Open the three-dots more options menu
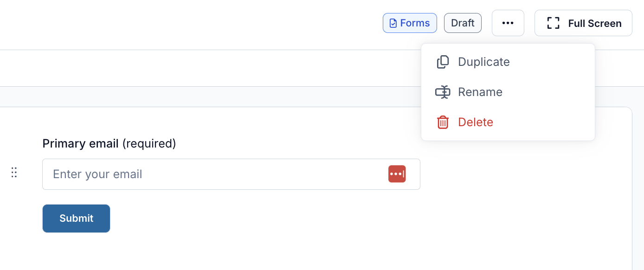 (508, 23)
